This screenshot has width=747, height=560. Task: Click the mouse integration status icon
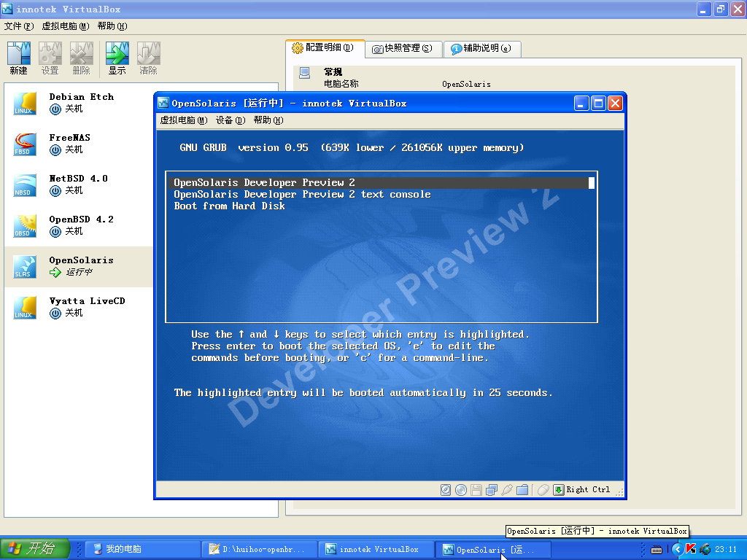(x=543, y=490)
